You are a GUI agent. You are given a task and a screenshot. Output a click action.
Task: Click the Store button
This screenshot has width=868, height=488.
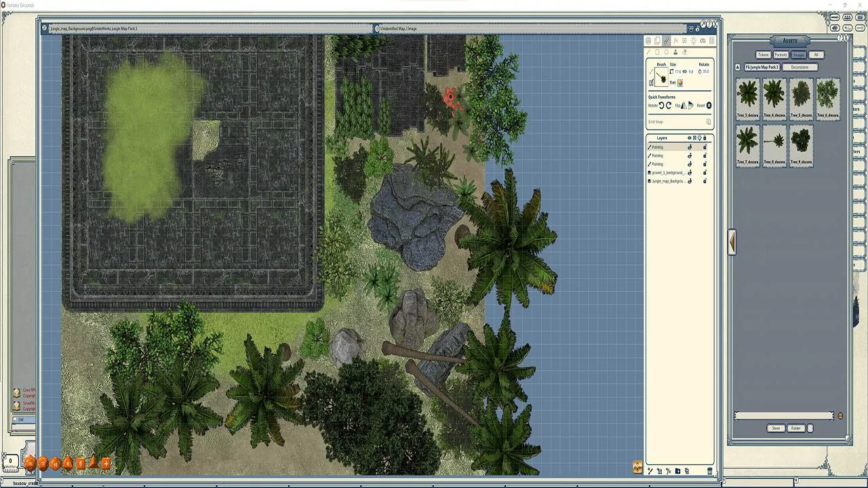click(776, 428)
